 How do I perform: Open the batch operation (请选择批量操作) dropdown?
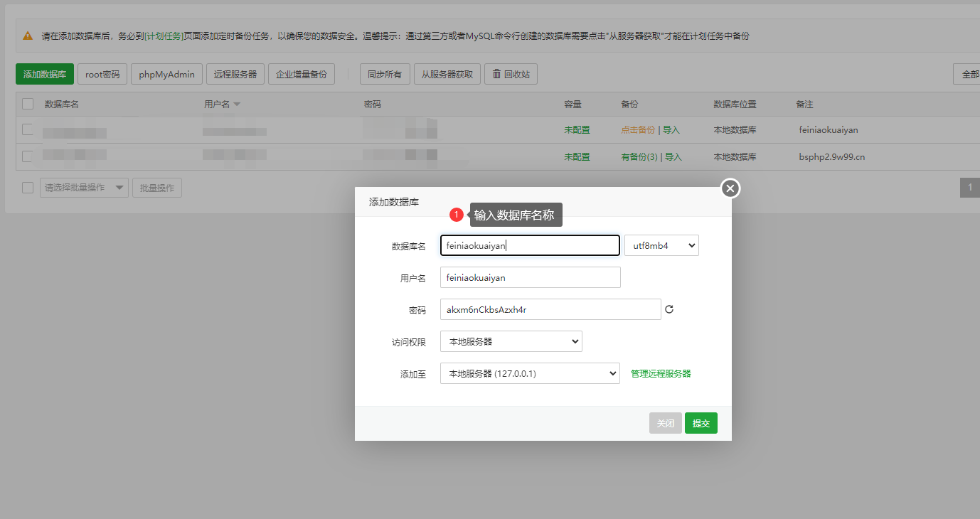click(x=84, y=188)
